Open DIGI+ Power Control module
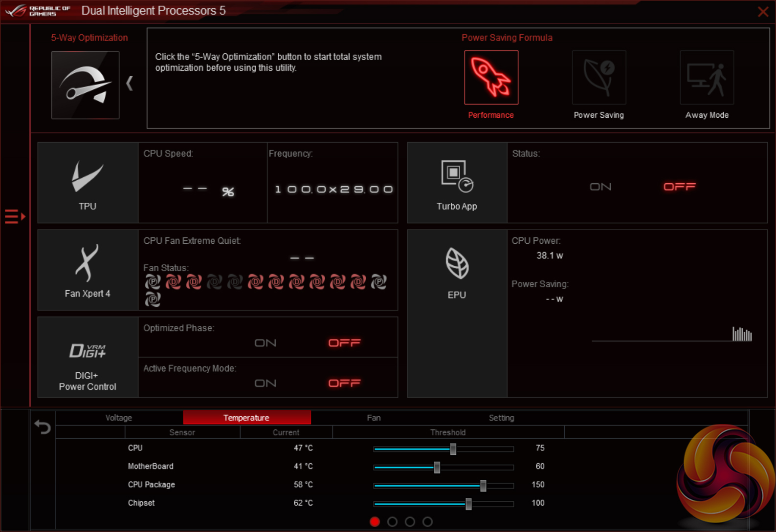Viewport: 776px width, 532px height. [88, 357]
